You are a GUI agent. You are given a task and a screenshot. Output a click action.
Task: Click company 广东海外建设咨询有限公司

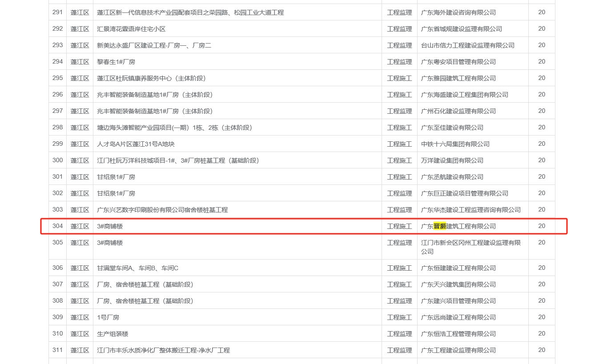(x=458, y=12)
